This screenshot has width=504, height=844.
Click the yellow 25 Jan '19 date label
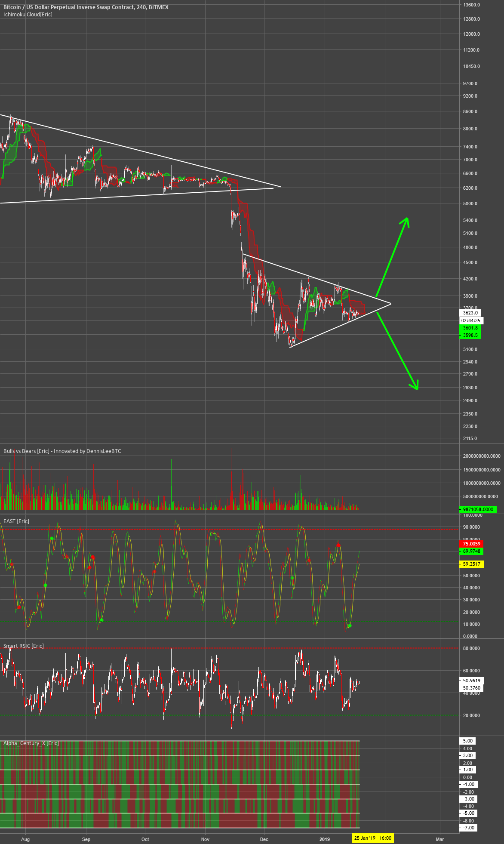pyautogui.click(x=372, y=838)
